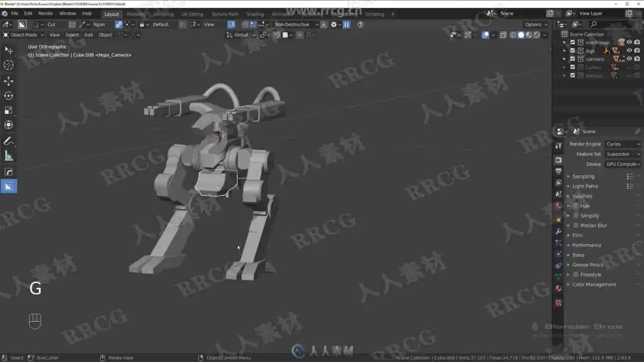Toggle the Hair panel checkbox
This screenshot has height=362, width=644.
[x=576, y=206]
